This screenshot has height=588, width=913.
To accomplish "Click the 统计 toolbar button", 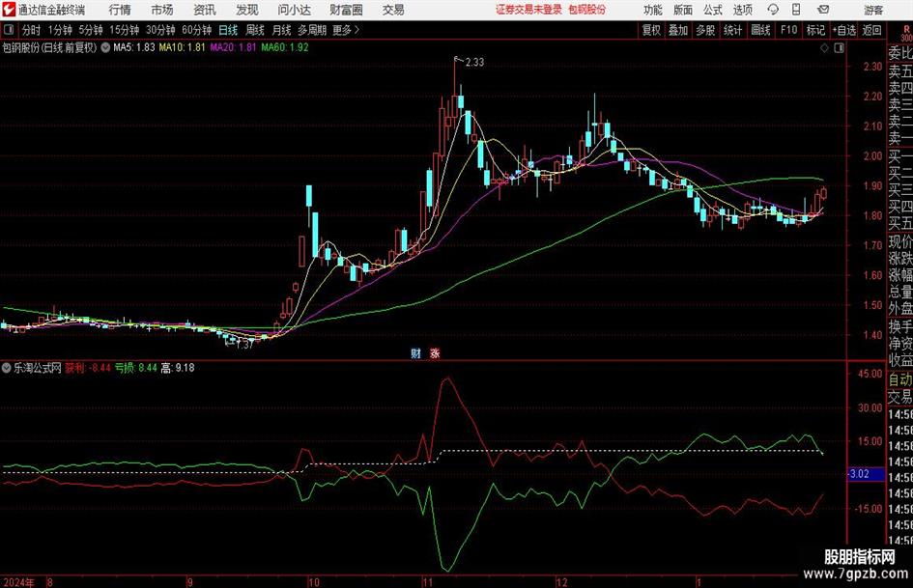I will click(x=732, y=30).
